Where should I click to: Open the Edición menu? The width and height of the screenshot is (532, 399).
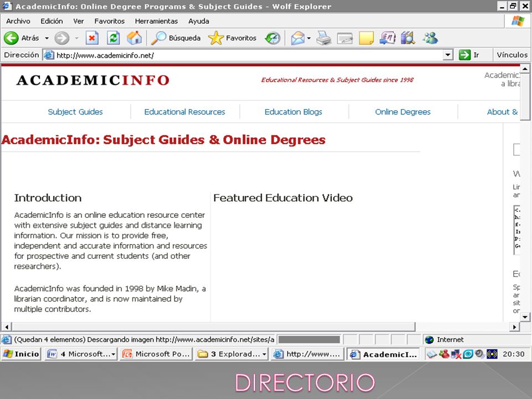pos(52,21)
